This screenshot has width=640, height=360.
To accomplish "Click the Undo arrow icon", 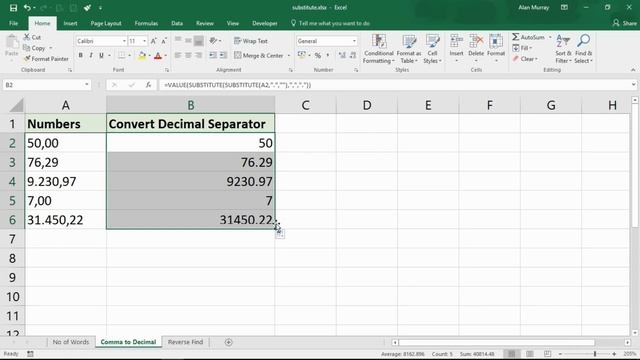I will click(27, 8).
